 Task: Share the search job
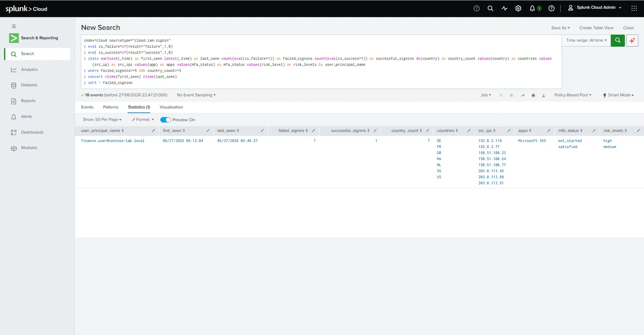click(522, 95)
